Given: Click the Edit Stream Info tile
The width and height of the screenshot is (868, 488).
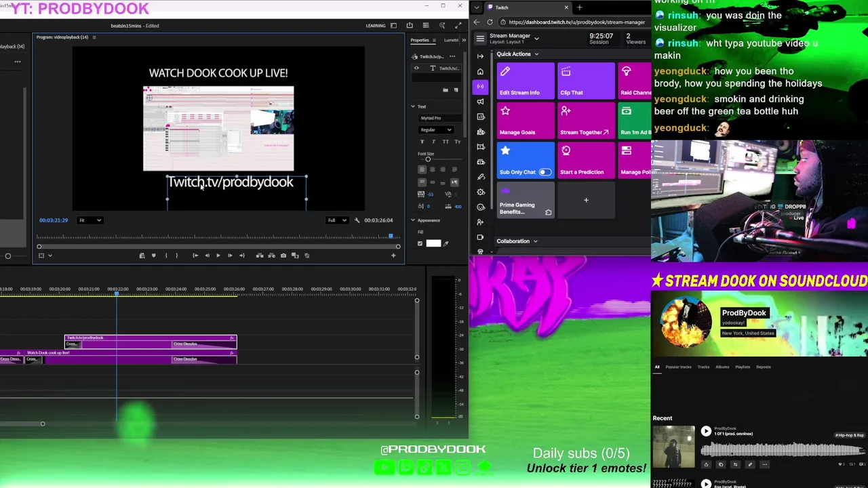Looking at the screenshot, I should (526, 81).
